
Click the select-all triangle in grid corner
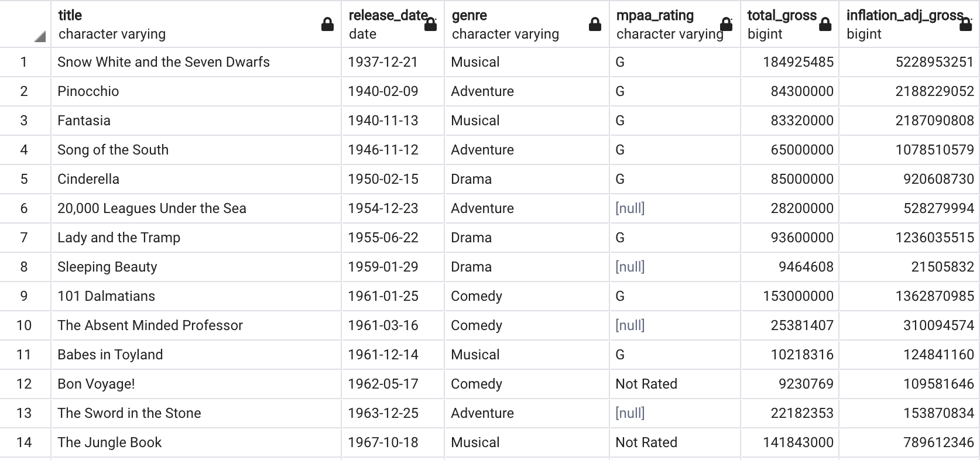[39, 37]
